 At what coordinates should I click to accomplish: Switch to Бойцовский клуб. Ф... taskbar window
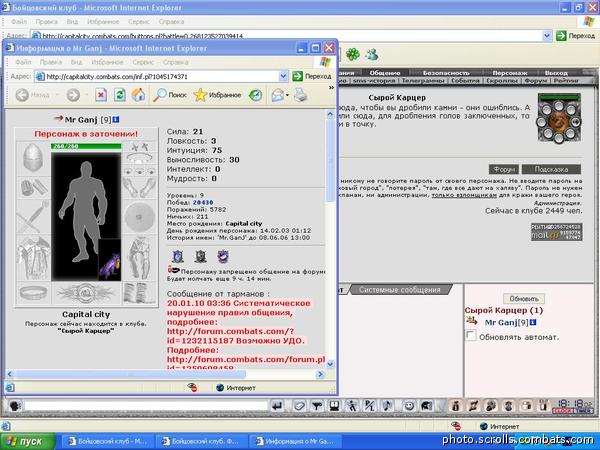[x=204, y=441]
